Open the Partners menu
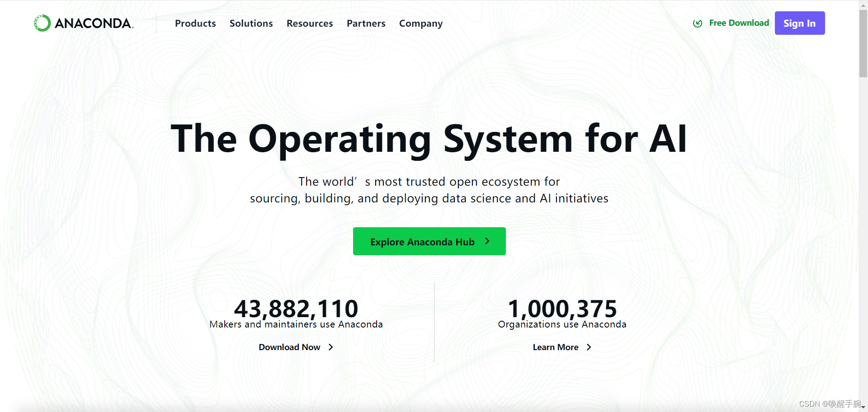Screen dimensions: 868x412 [366, 23]
